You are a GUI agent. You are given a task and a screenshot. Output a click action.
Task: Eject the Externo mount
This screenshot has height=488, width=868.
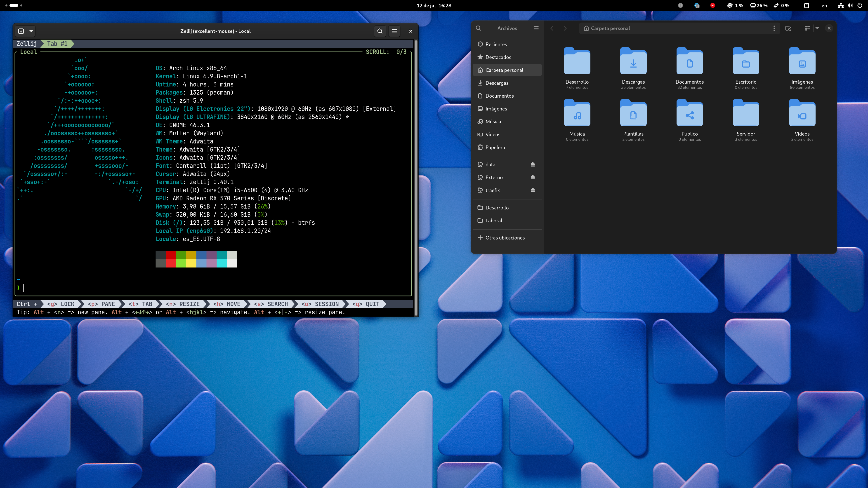[533, 177]
